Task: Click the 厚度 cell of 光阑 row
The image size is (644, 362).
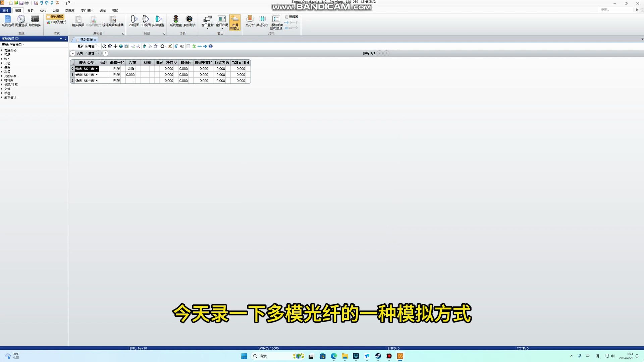Action: [x=130, y=75]
